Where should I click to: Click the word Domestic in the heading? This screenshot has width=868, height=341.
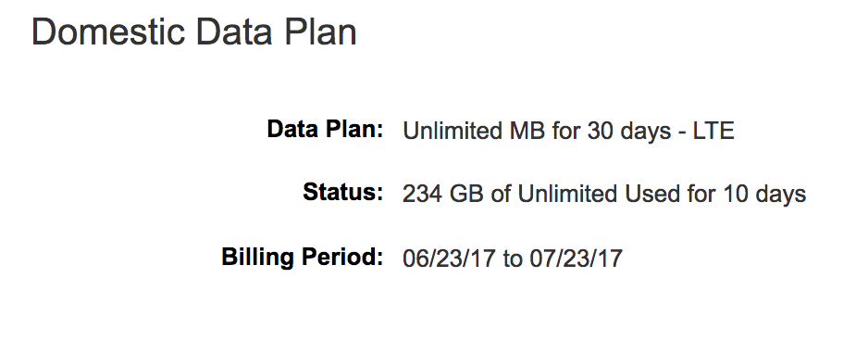click(108, 32)
